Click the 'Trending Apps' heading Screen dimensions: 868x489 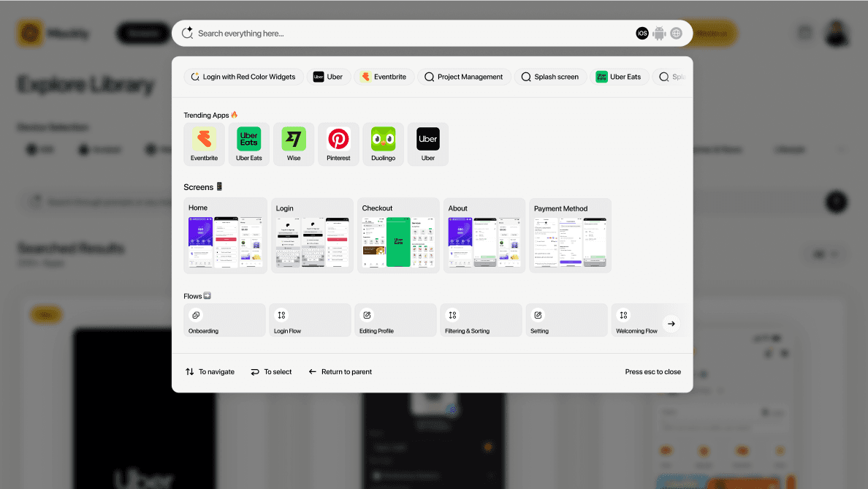(x=206, y=115)
